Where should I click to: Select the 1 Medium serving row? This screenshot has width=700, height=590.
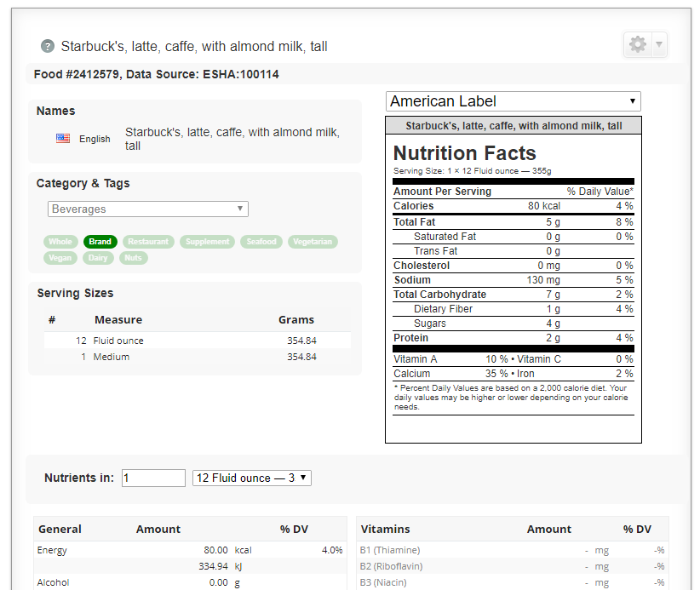coord(198,357)
